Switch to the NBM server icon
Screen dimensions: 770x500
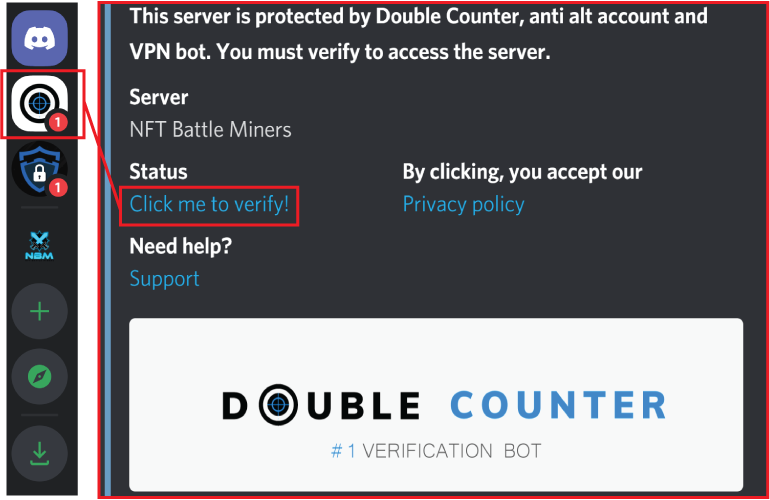click(x=39, y=245)
